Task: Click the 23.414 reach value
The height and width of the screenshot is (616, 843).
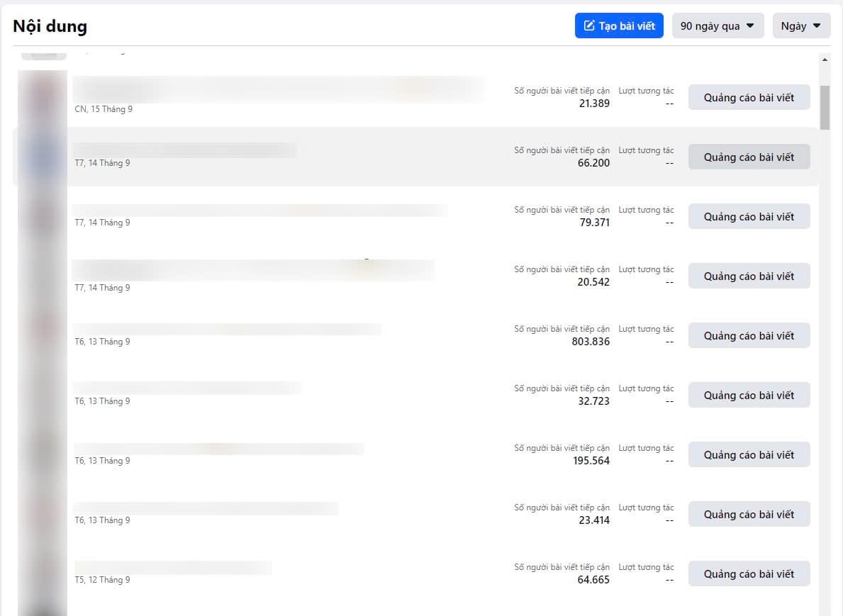Action: (x=594, y=520)
